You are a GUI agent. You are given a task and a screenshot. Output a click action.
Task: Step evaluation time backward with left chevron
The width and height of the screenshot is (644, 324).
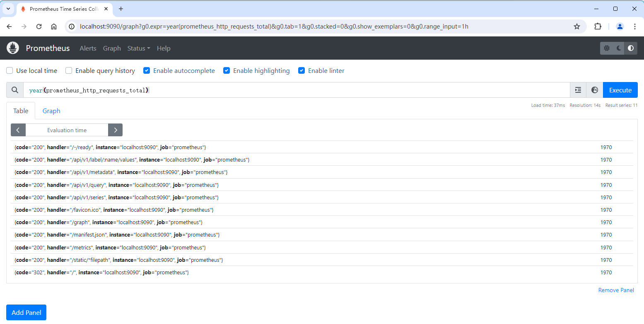click(18, 130)
